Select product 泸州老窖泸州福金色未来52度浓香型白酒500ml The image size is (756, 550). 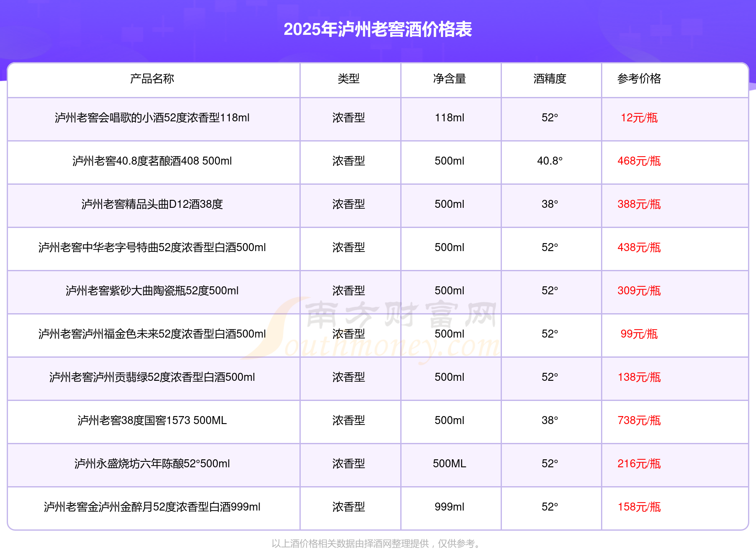[152, 334]
